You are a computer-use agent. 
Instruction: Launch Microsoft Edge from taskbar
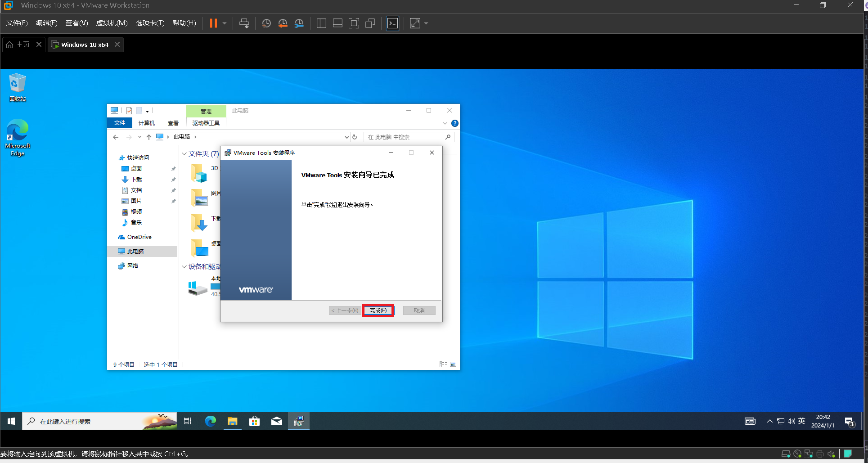point(210,421)
